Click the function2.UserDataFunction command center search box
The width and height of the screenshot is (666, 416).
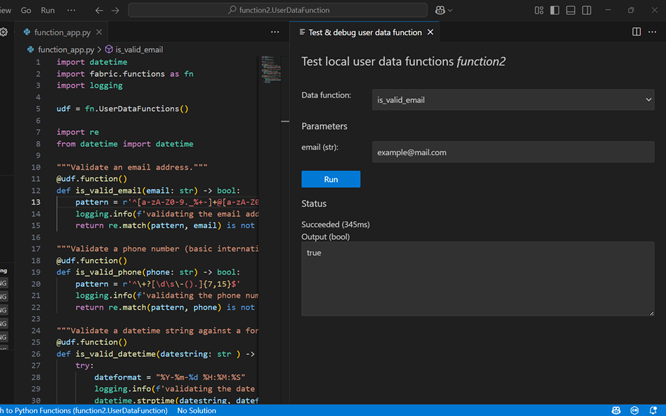(x=278, y=10)
